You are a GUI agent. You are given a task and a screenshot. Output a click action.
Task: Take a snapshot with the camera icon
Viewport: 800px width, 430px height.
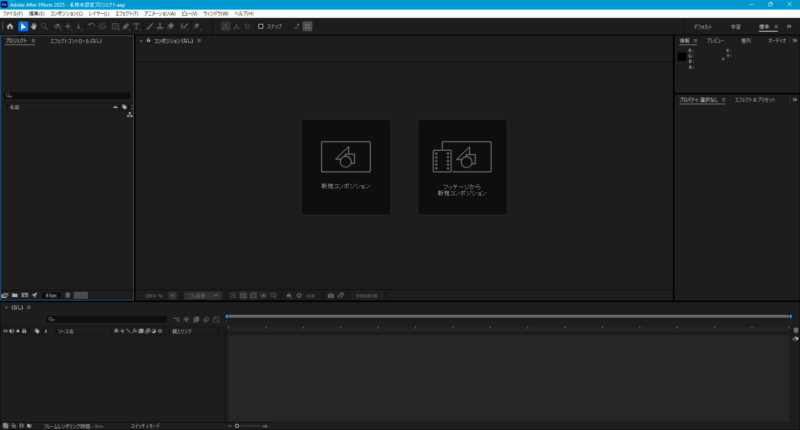[331, 296]
